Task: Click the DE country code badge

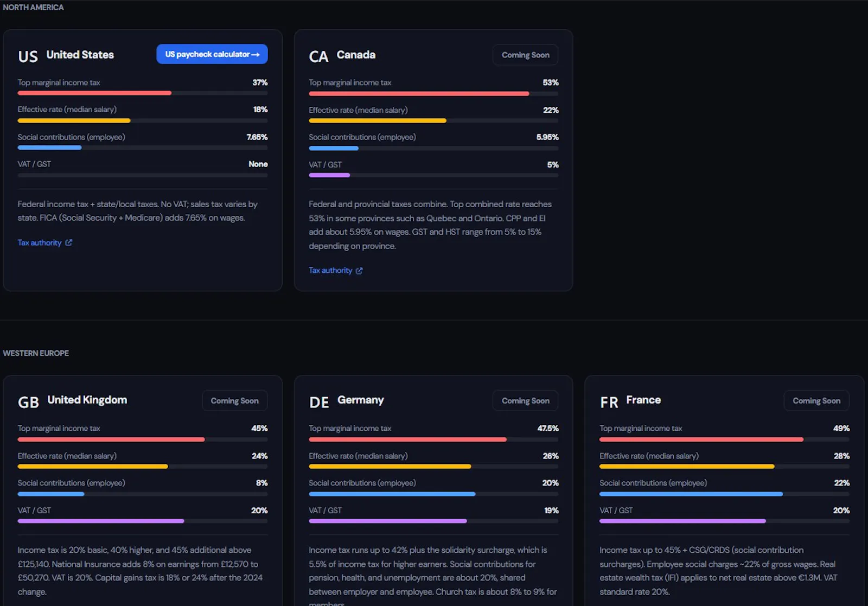Action: 319,402
